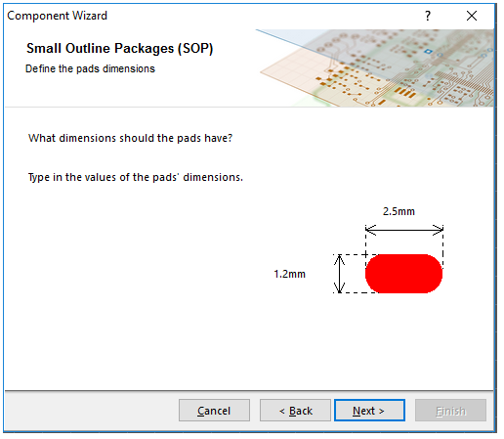
Task: Click the Component Wizard title text
Action: click(x=58, y=16)
